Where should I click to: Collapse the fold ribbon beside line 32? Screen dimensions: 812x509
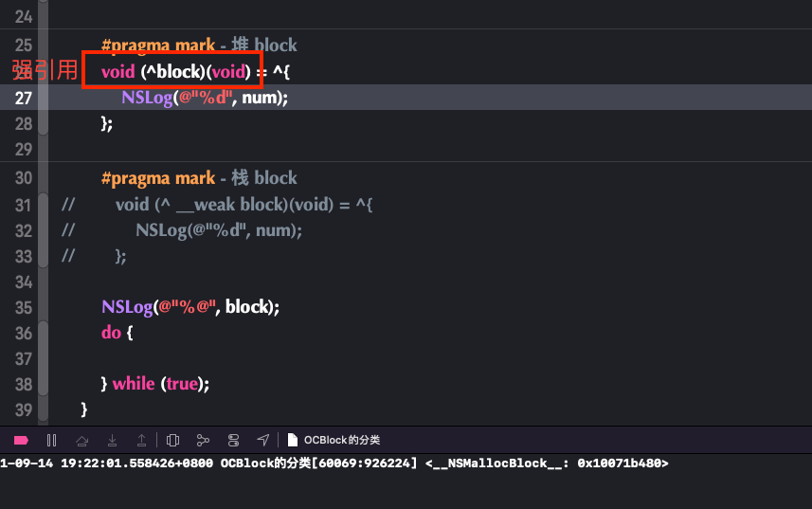point(43,230)
